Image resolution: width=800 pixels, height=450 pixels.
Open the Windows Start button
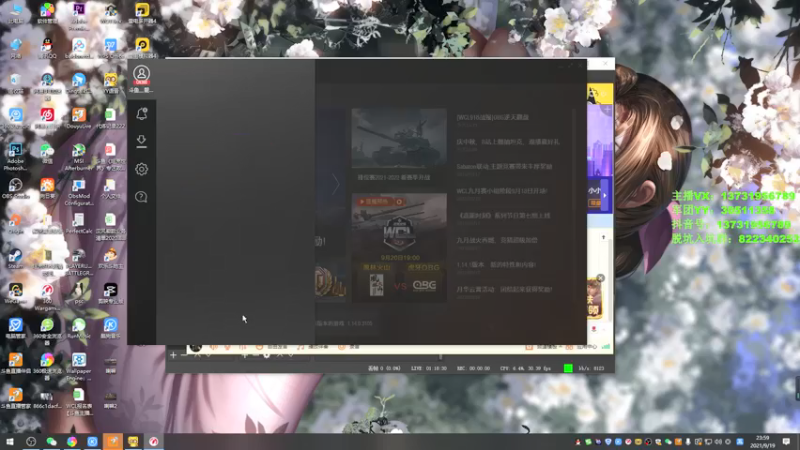coord(10,441)
